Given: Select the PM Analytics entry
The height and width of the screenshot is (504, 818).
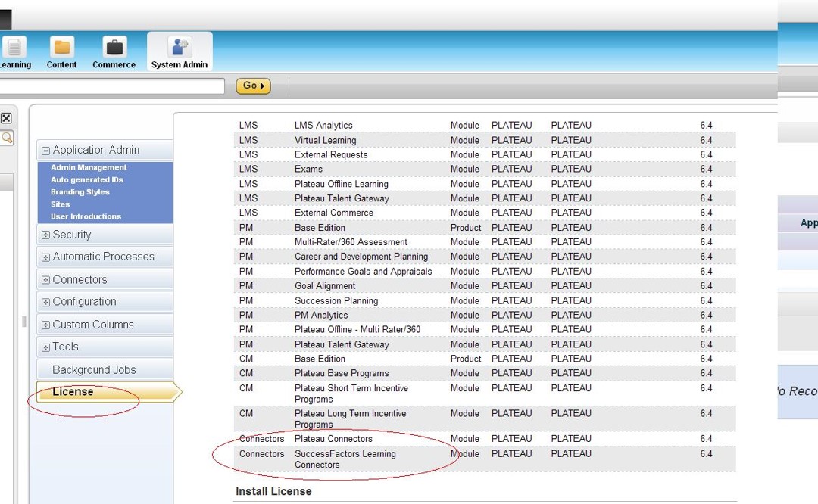Looking at the screenshot, I should tap(321, 315).
